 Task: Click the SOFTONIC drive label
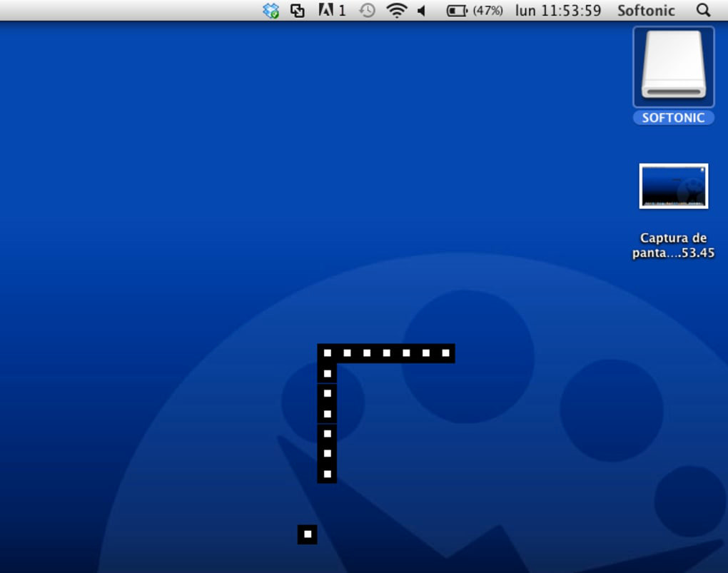point(673,118)
